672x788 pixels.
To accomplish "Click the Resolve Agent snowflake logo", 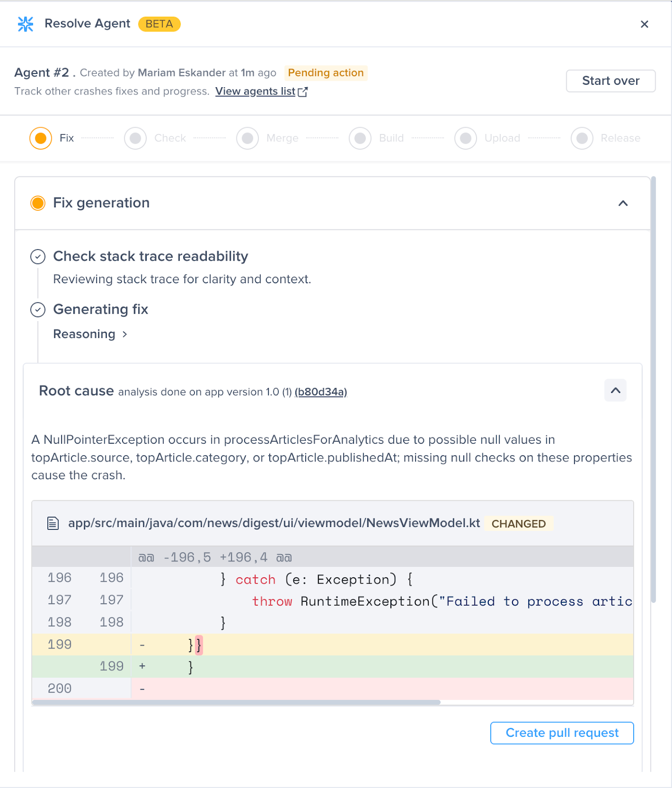I will coord(26,24).
